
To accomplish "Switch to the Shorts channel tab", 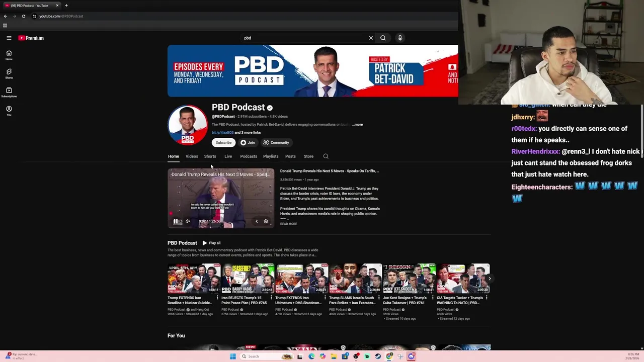I will coord(210,156).
